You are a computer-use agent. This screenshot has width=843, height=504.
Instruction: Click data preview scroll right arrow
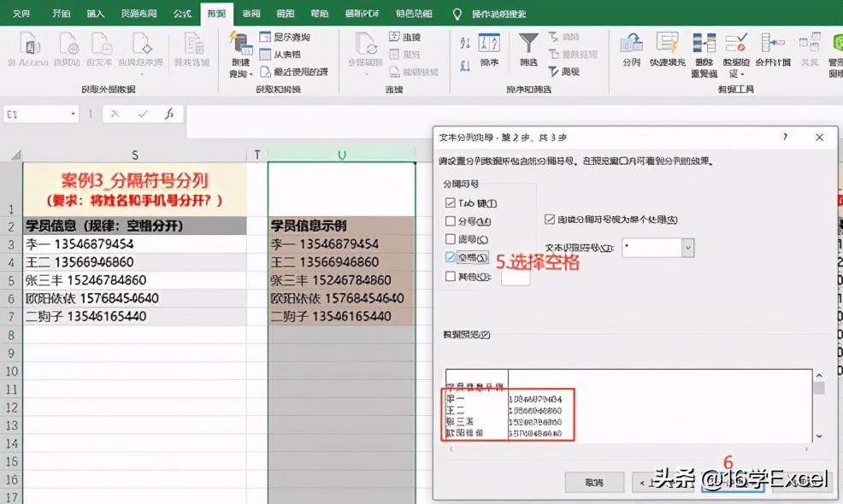(806, 448)
